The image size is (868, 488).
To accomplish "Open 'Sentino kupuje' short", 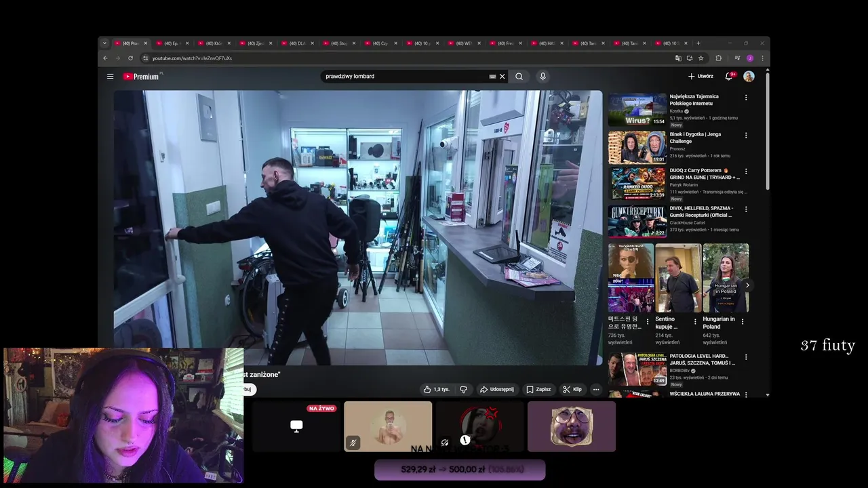I will click(678, 278).
